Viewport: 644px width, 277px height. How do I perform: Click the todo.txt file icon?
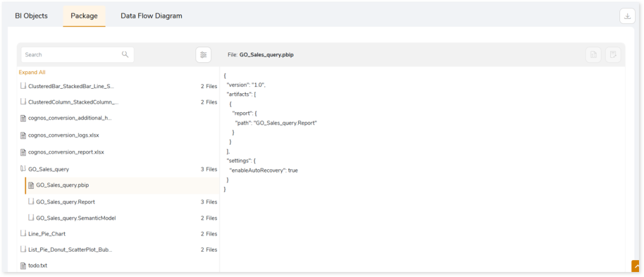click(x=23, y=266)
